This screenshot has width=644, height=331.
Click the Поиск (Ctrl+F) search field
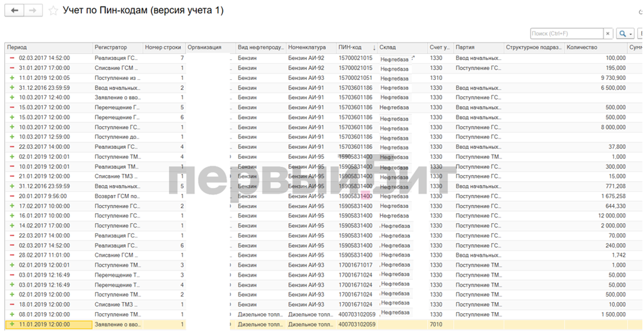tap(566, 34)
